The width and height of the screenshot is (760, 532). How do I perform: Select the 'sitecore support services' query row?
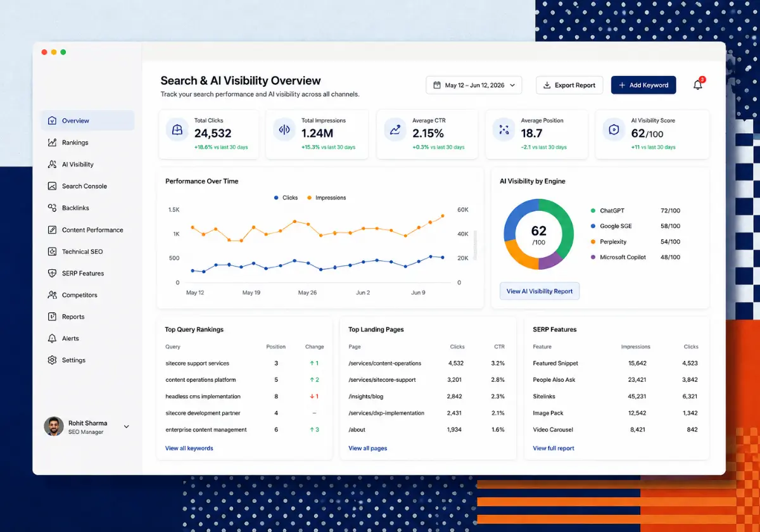click(244, 364)
